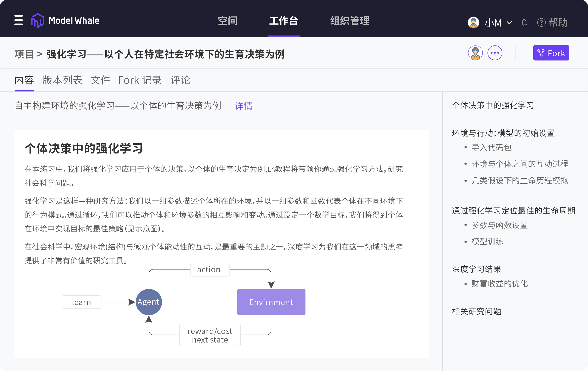Screen dimensions: 588x371
Task: Open the three-dots more options button
Action: pyautogui.click(x=495, y=53)
